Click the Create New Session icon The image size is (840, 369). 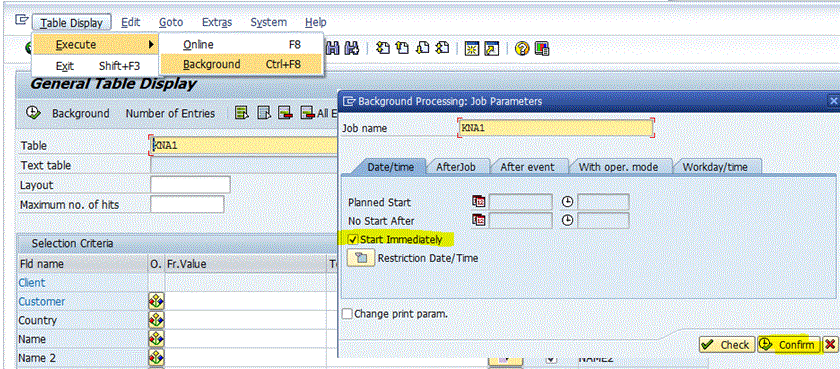(472, 49)
